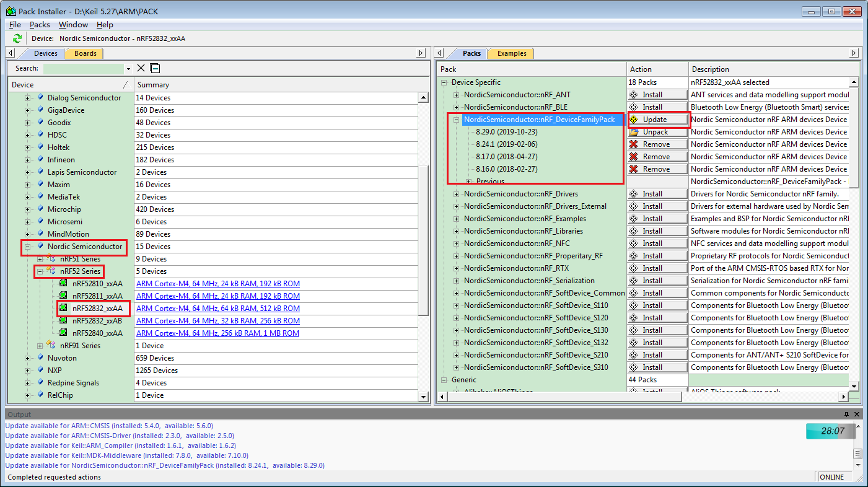Collapse the Generic packs group

(x=444, y=380)
